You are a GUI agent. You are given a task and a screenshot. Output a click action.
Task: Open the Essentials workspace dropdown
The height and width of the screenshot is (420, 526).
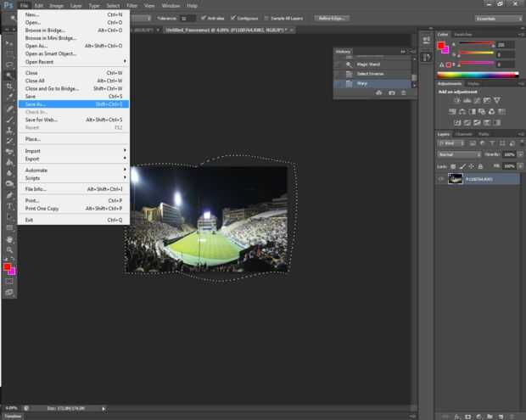(499, 19)
